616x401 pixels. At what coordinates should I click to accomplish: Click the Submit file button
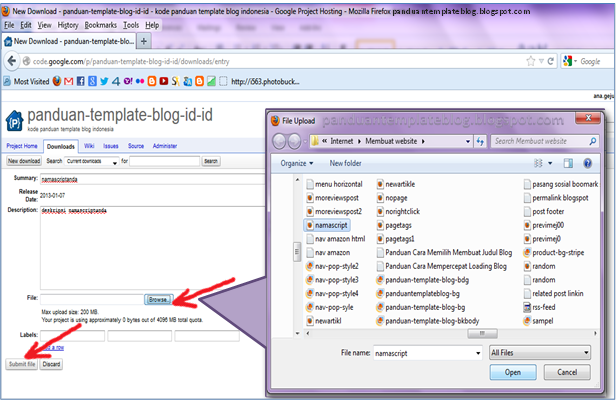click(x=22, y=364)
